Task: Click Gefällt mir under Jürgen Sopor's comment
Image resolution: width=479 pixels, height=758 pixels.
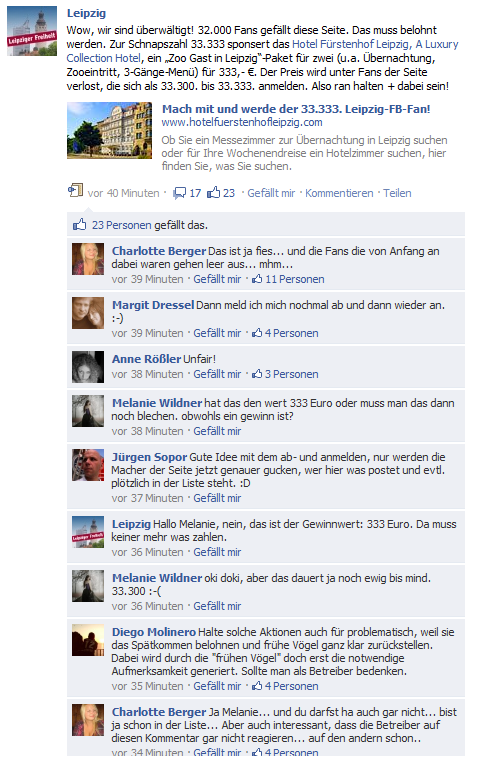Action: coord(217,498)
